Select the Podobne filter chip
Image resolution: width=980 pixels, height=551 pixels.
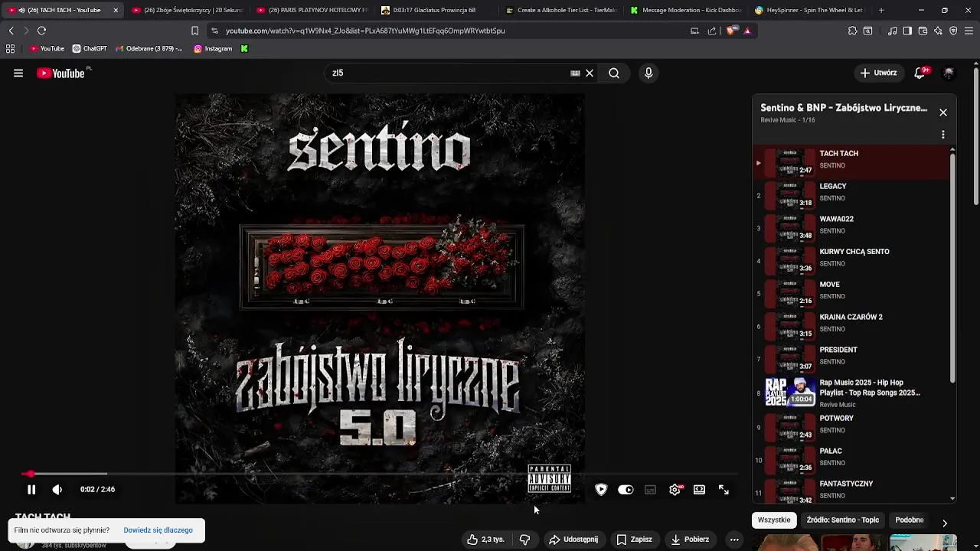tap(910, 520)
